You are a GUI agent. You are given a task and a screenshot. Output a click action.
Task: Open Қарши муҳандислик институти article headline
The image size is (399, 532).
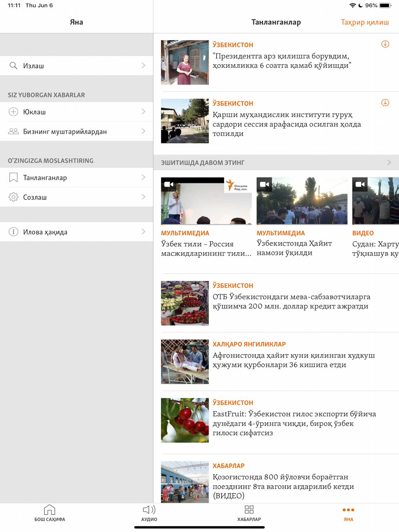(287, 124)
